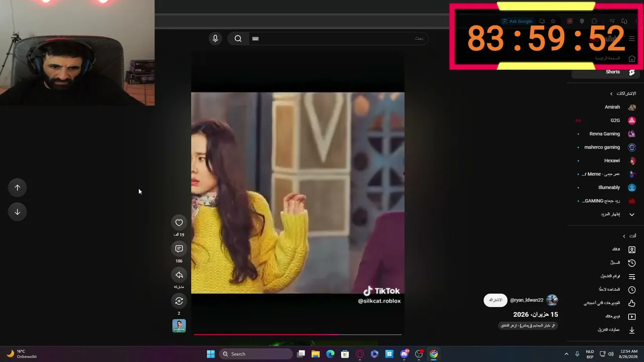The height and width of the screenshot is (362, 644).
Task: Open the comments showing 186
Action: (x=179, y=249)
